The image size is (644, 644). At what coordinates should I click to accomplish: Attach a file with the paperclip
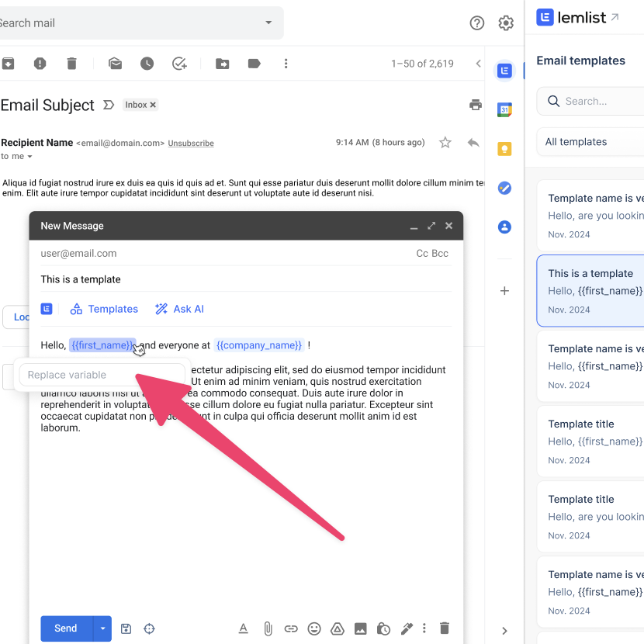click(x=268, y=628)
